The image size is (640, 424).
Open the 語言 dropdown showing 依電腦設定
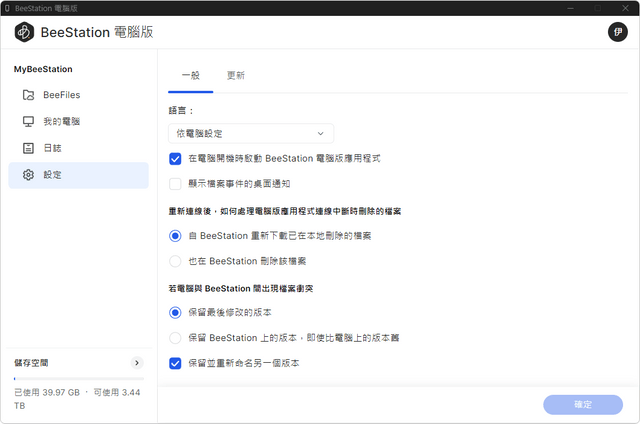click(251, 133)
